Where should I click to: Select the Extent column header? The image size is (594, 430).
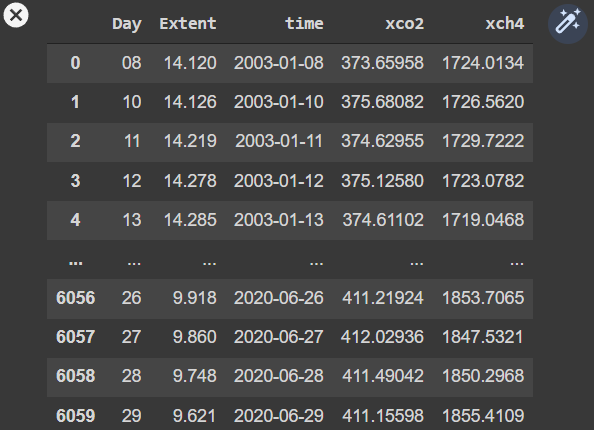tap(188, 23)
